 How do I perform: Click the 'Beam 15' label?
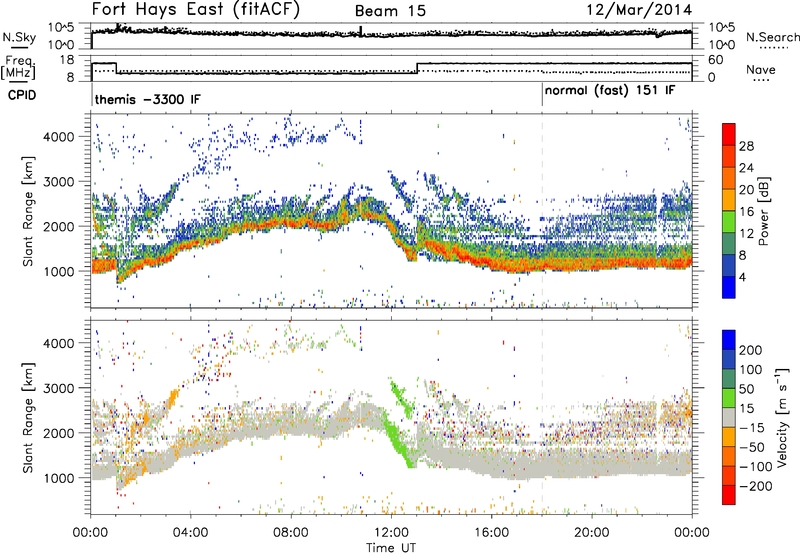[x=390, y=11]
